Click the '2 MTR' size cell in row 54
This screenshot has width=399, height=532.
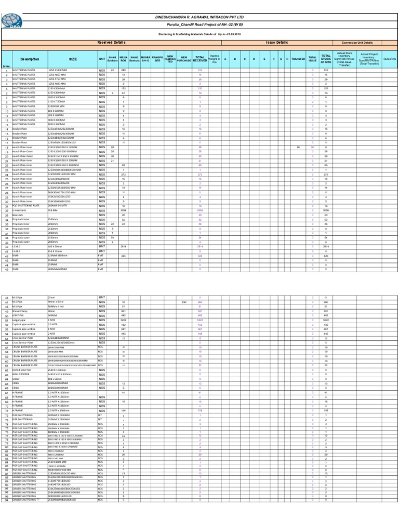pos(73,334)
